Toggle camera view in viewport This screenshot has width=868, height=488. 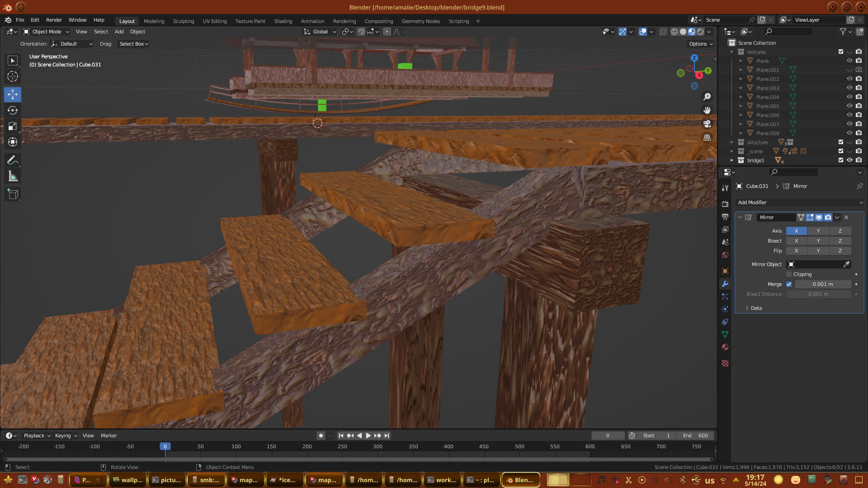tap(707, 124)
